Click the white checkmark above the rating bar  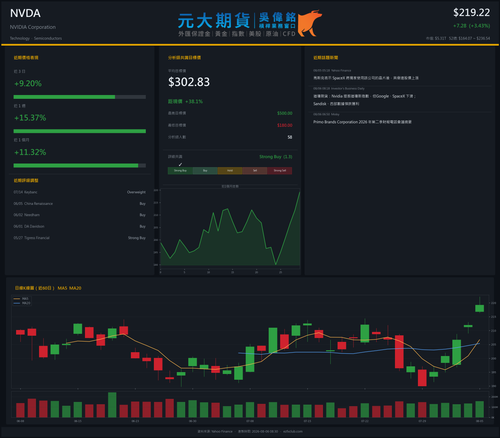click(x=180, y=164)
